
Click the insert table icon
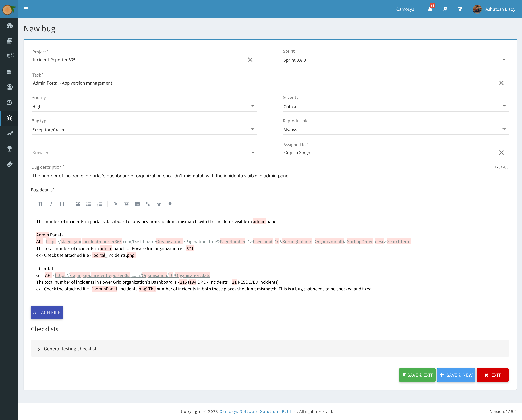click(137, 204)
